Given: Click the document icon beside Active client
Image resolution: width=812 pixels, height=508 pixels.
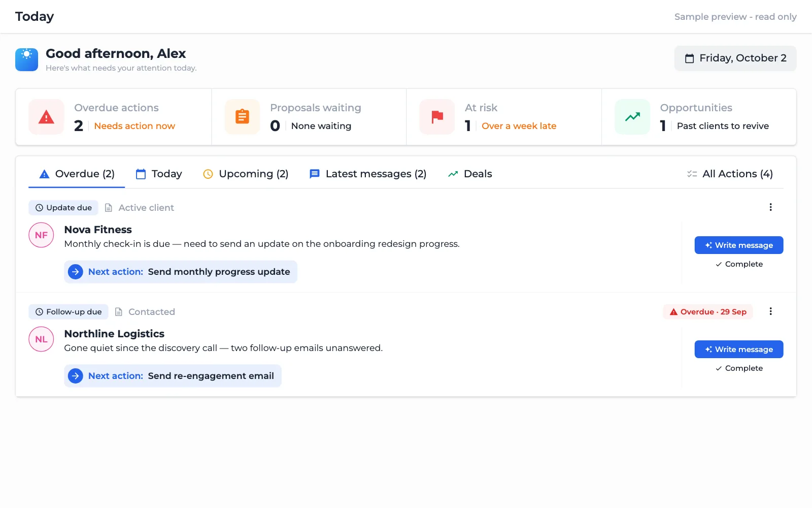Looking at the screenshot, I should [x=109, y=208].
